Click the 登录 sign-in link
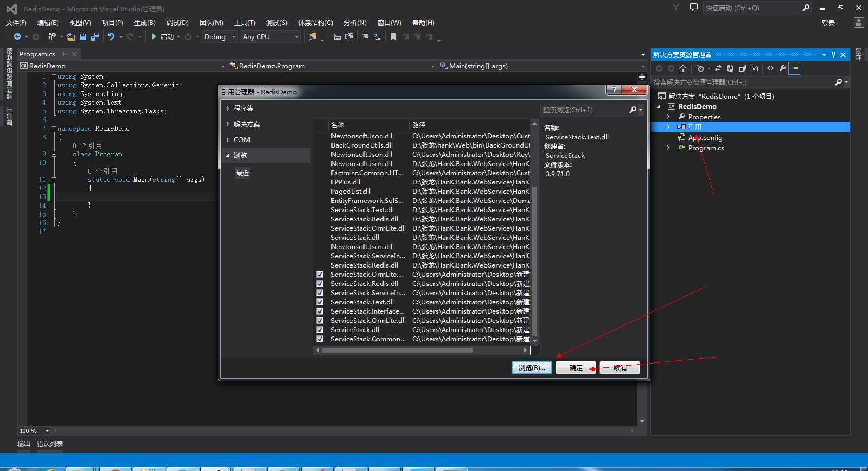The width and height of the screenshot is (868, 471). [x=828, y=23]
